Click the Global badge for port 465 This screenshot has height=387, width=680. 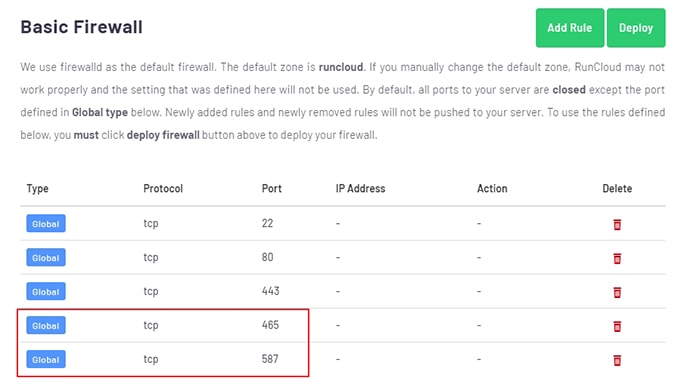46,325
